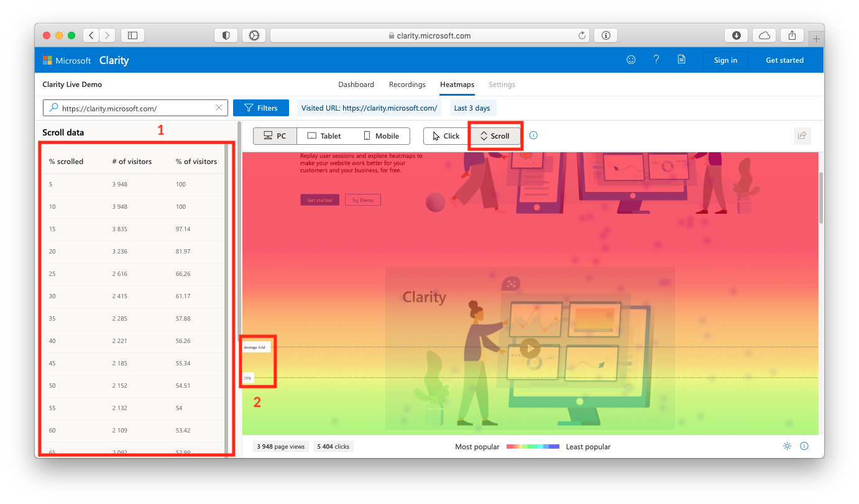Click Safari share button
This screenshot has width=859, height=504.
pyautogui.click(x=792, y=35)
